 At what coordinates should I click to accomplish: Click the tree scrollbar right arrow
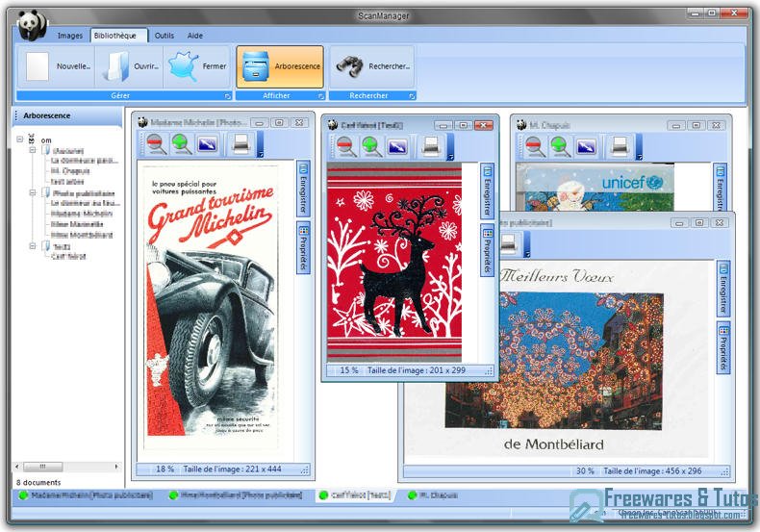point(116,467)
